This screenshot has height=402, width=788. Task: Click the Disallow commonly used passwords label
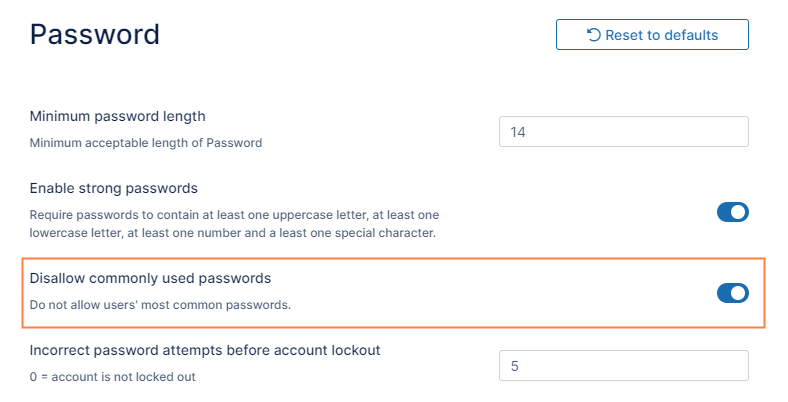click(x=150, y=278)
